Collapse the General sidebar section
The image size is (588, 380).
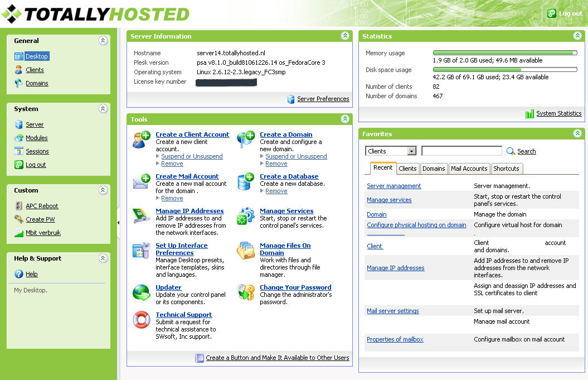(103, 40)
